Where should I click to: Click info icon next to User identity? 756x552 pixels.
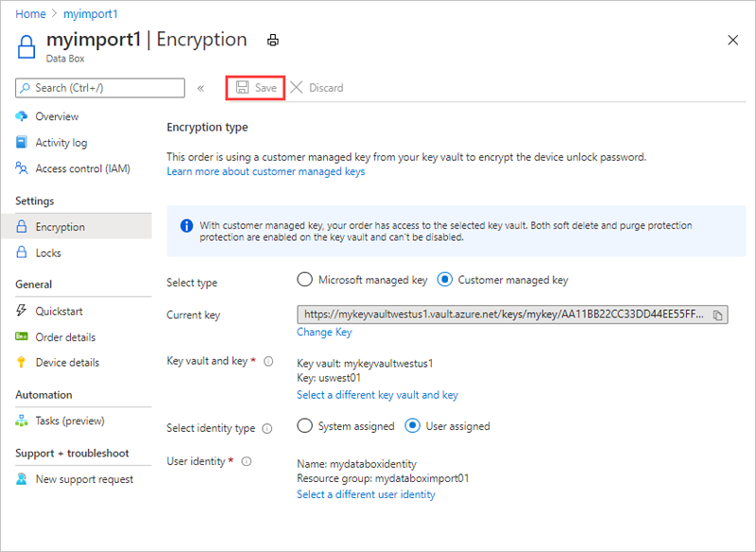(247, 461)
